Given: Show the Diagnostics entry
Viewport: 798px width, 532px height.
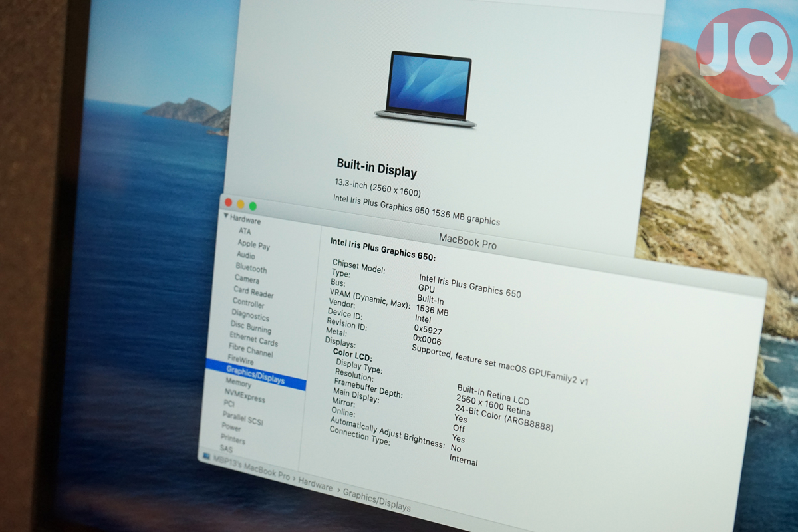Looking at the screenshot, I should pos(250,316).
